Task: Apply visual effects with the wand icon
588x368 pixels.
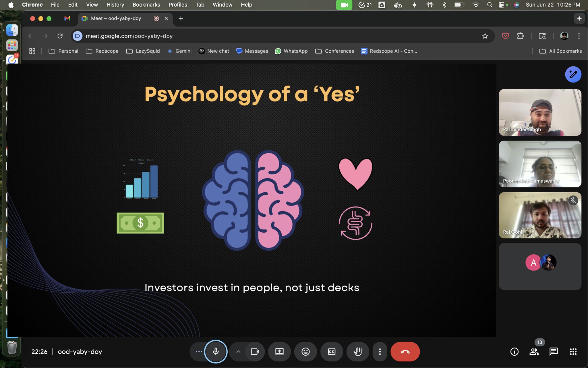Action: [x=573, y=74]
